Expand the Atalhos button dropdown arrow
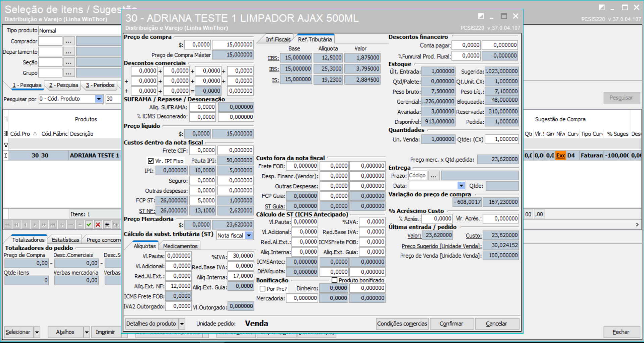This screenshot has width=644, height=343. pyautogui.click(x=87, y=332)
